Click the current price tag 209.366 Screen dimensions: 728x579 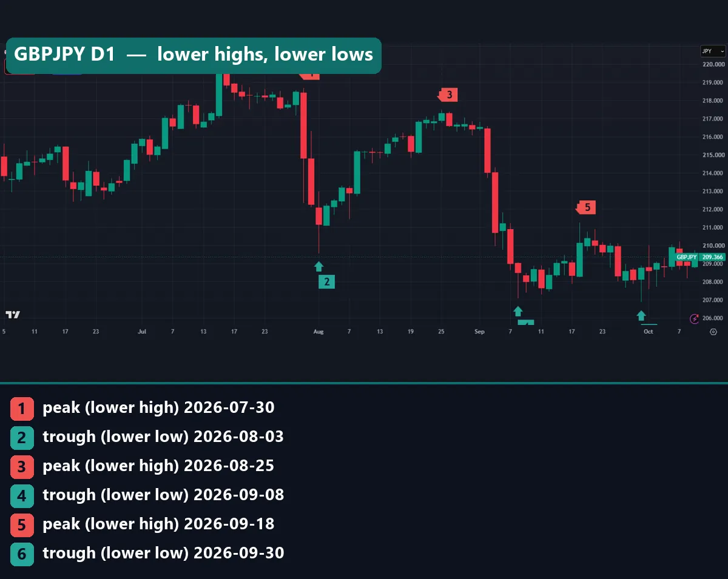(713, 257)
